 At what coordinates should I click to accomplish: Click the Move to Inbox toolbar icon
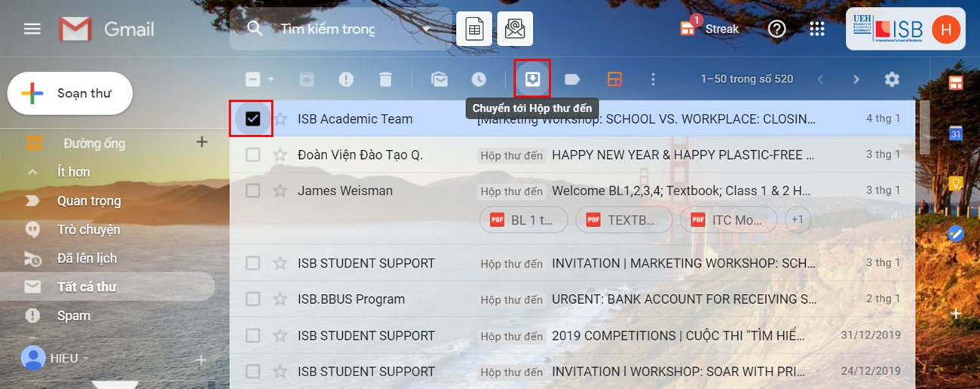tap(532, 79)
